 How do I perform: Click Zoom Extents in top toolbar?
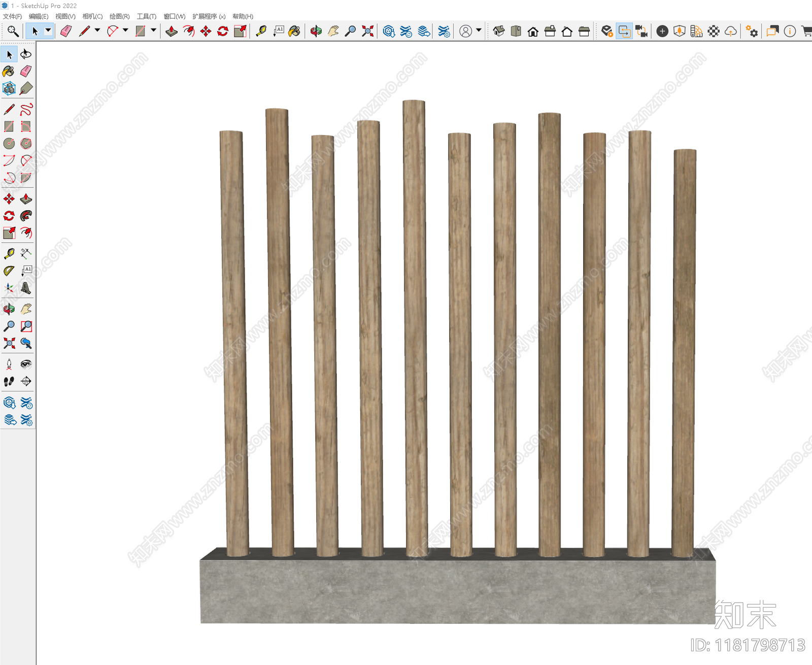tap(368, 31)
